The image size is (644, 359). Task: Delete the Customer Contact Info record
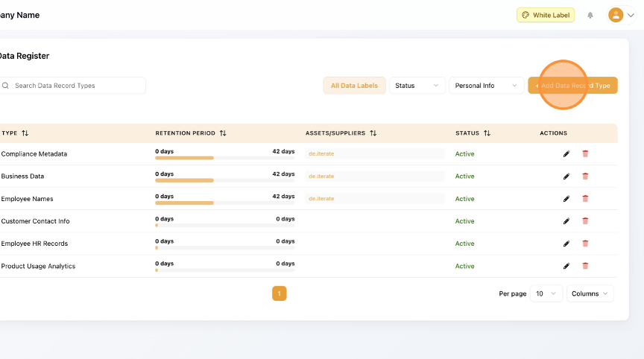[585, 221]
